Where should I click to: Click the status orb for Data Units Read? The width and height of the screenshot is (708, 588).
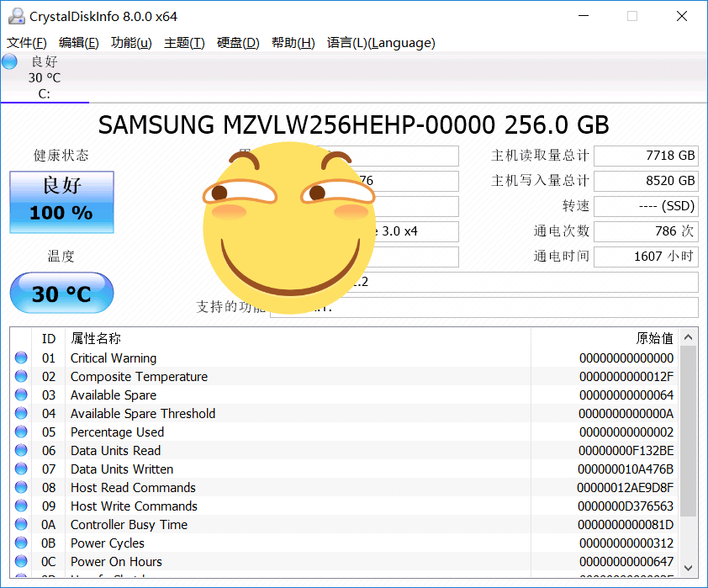[x=21, y=450]
